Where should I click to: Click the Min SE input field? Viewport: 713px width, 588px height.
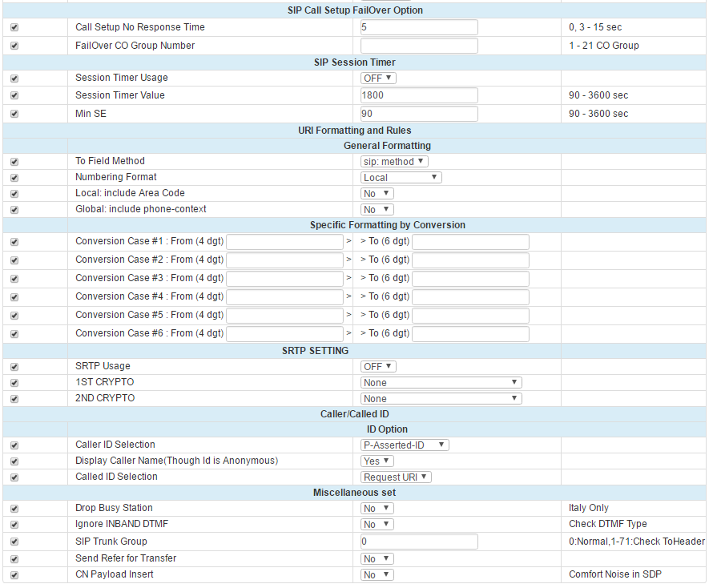(x=419, y=114)
